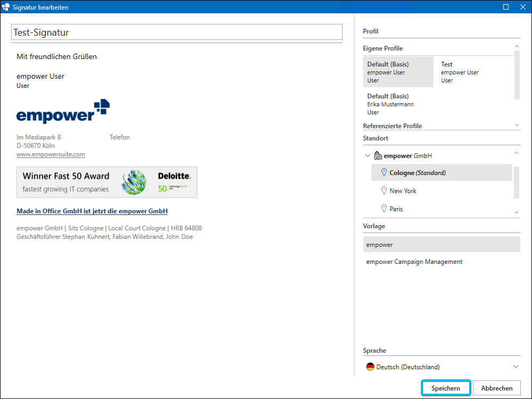Click the Cologne location pin icon
532x399 pixels.
coord(384,172)
